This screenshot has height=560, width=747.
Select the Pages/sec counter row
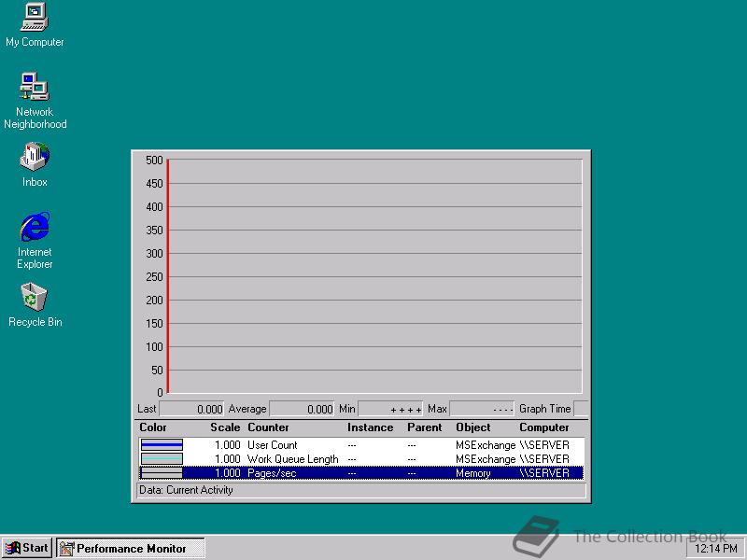[x=361, y=473]
